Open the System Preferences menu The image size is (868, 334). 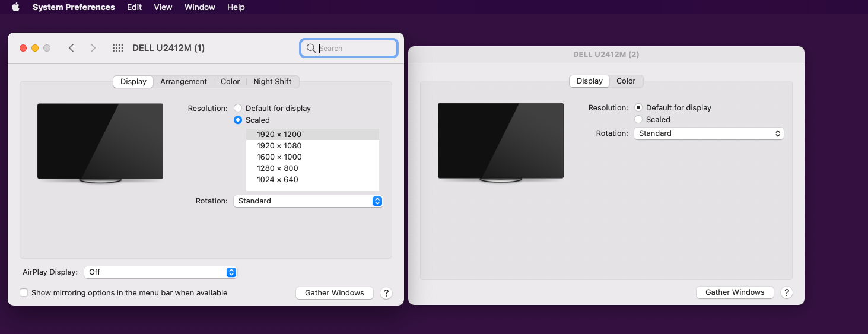click(x=74, y=7)
